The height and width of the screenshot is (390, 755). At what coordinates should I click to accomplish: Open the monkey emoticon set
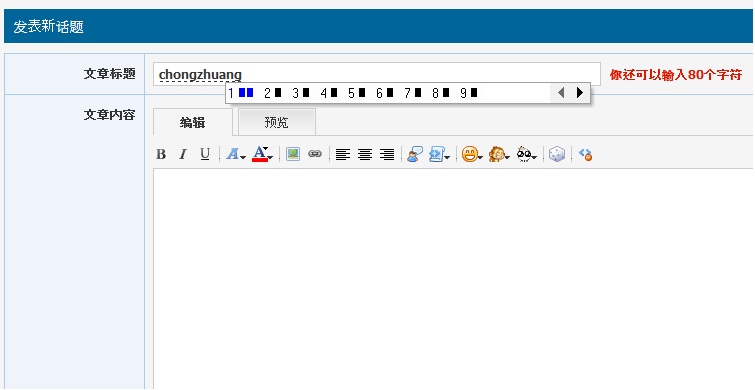click(499, 155)
